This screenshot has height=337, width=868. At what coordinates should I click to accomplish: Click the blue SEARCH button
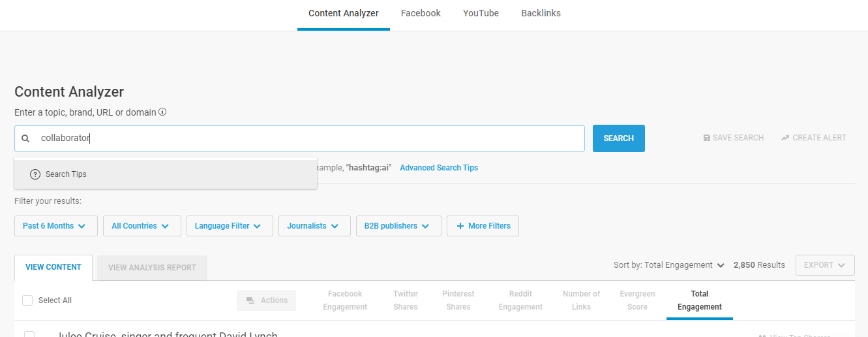tap(618, 138)
